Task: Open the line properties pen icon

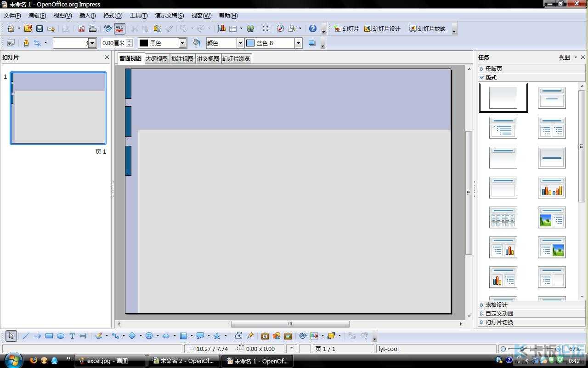Action: tap(26, 43)
